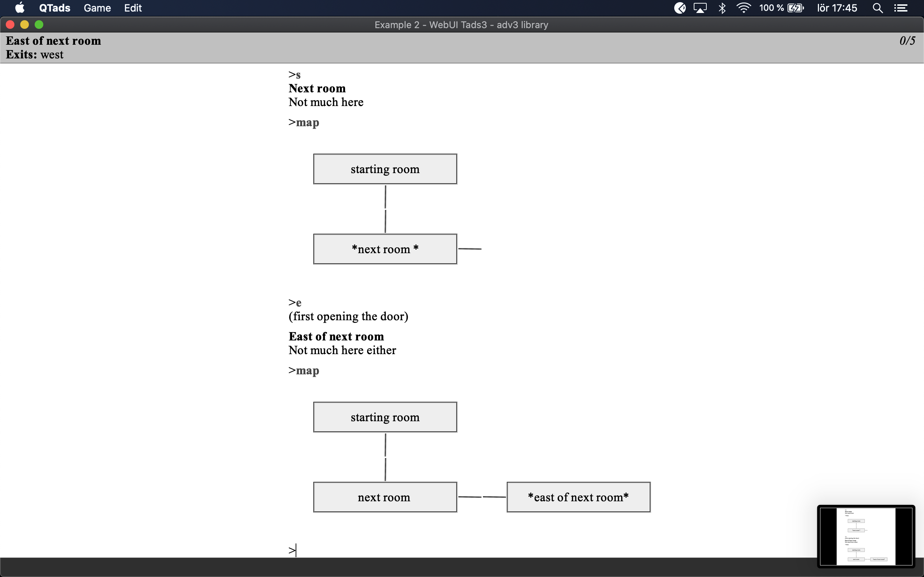Open Spotlight search magnifier
924x577 pixels.
pyautogui.click(x=877, y=8)
